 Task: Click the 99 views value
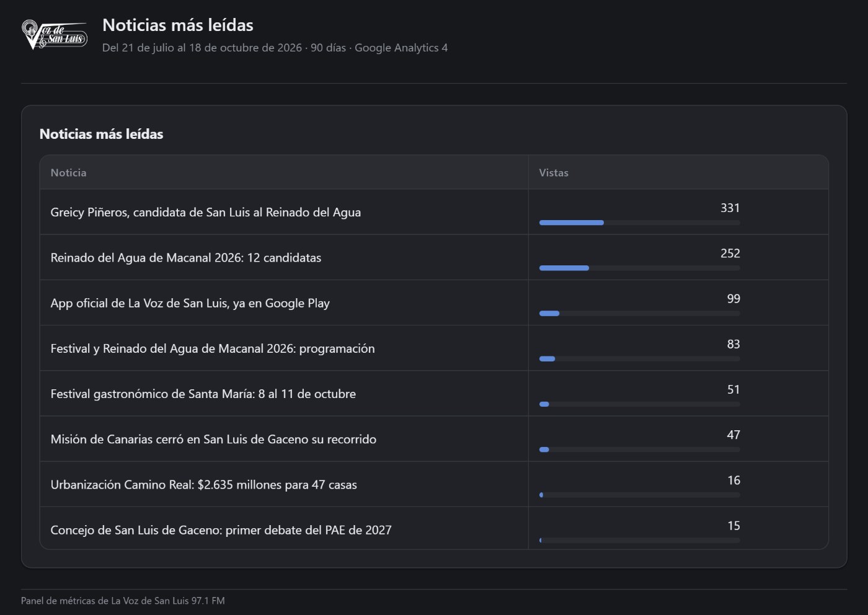(733, 299)
